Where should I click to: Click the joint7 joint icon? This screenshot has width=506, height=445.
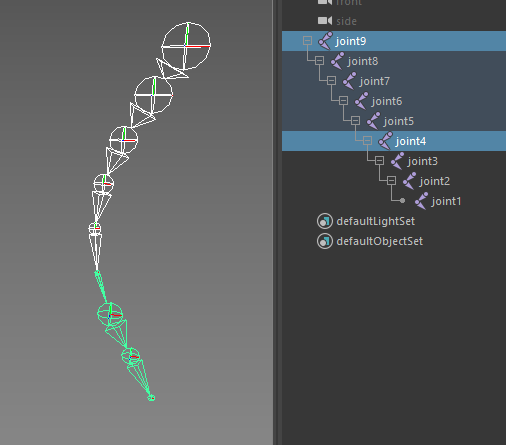coord(349,81)
